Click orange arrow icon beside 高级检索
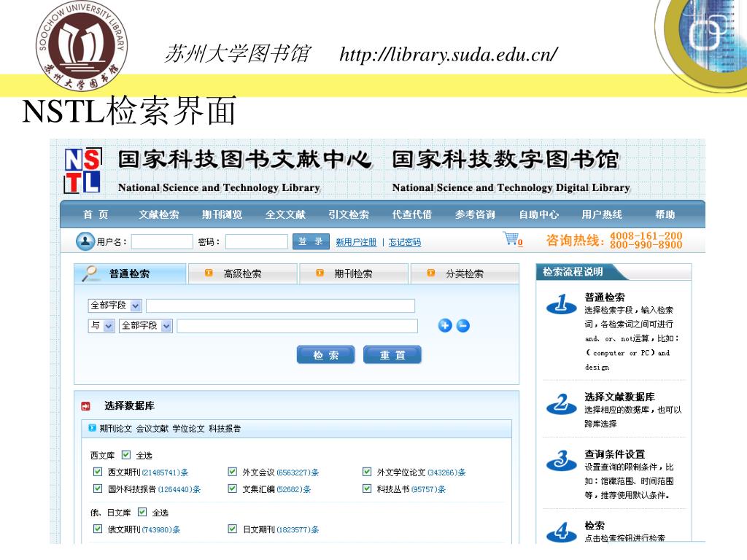This screenshot has width=747, height=560. 208,273
